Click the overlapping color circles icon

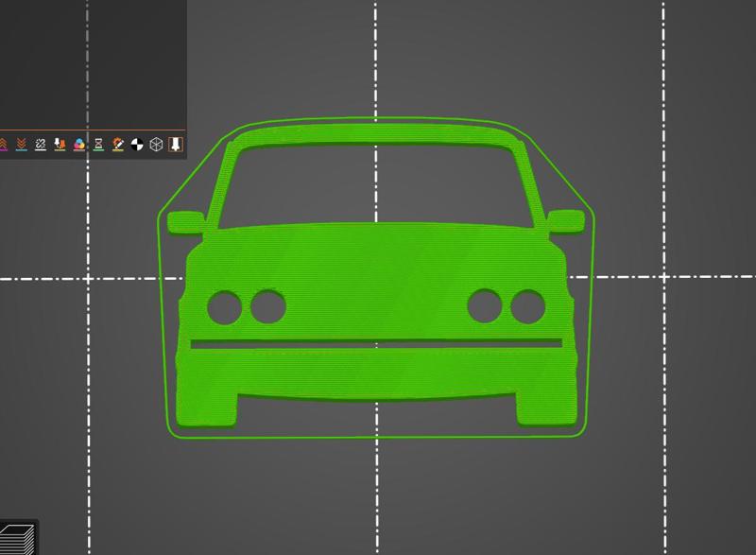pos(79,144)
